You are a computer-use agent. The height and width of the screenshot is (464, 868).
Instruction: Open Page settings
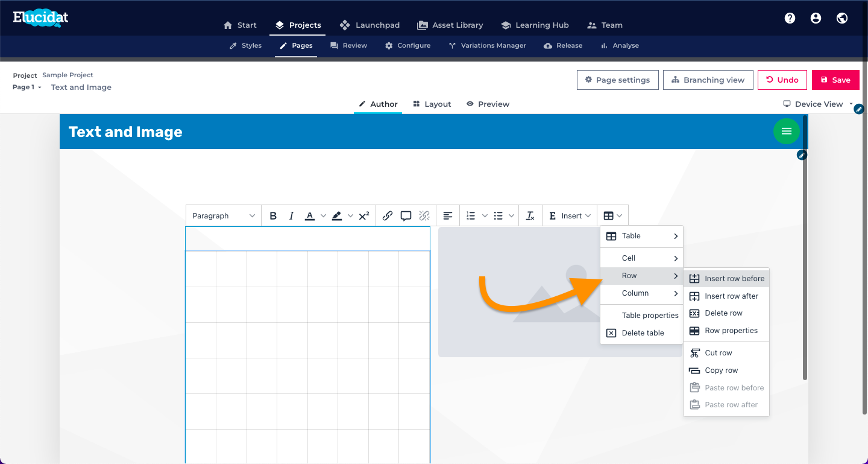(617, 80)
